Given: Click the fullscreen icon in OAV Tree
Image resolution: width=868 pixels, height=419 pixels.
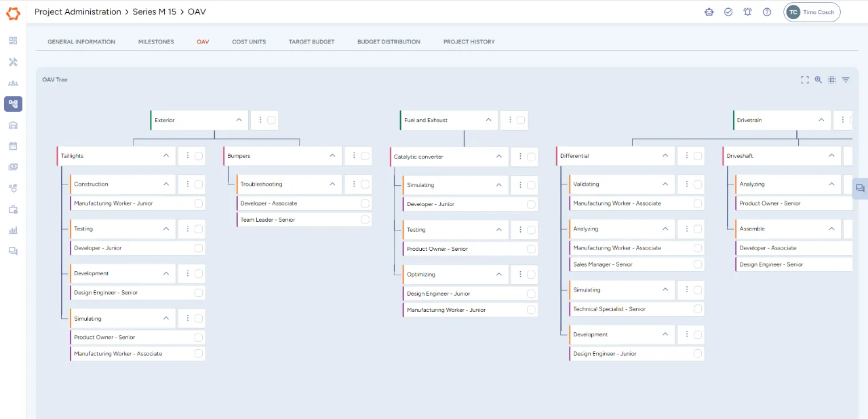Looking at the screenshot, I should click(805, 80).
